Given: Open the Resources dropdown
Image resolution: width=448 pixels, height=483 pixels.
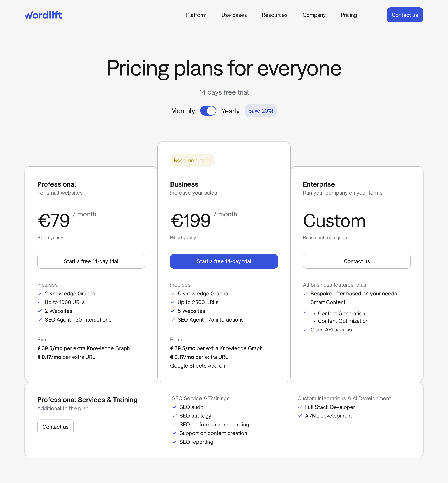Looking at the screenshot, I should pos(274,15).
